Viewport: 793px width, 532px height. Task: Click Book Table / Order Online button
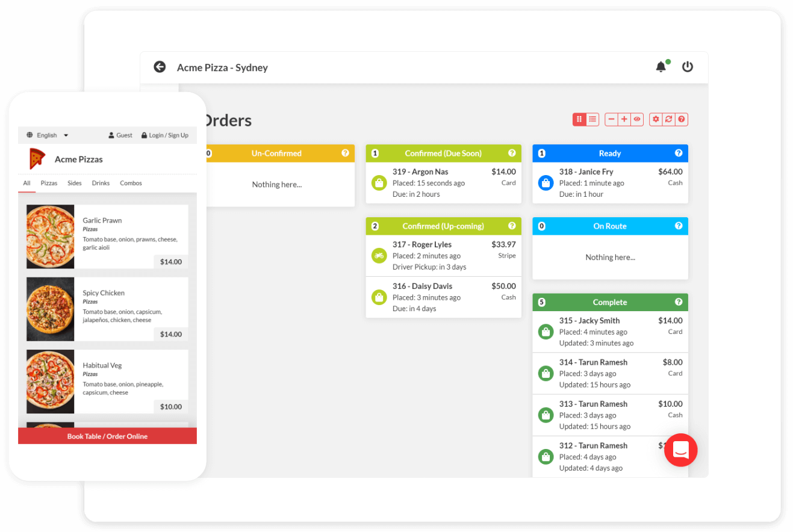tap(107, 436)
